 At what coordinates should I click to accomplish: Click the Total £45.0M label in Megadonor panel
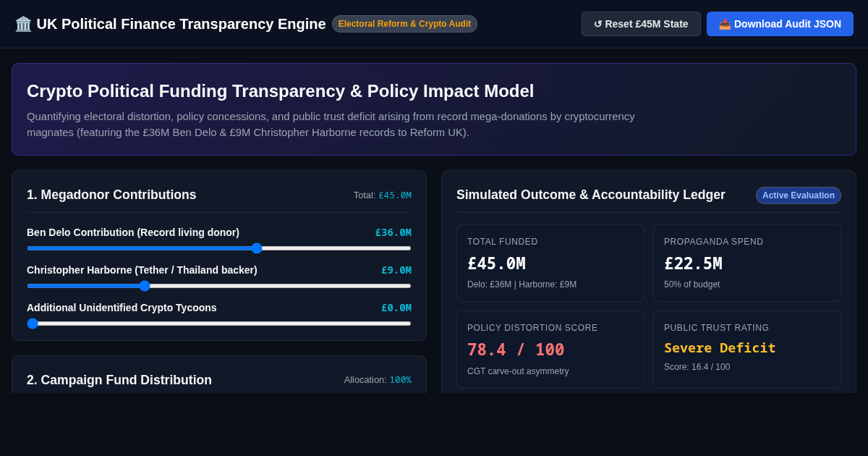(382, 195)
